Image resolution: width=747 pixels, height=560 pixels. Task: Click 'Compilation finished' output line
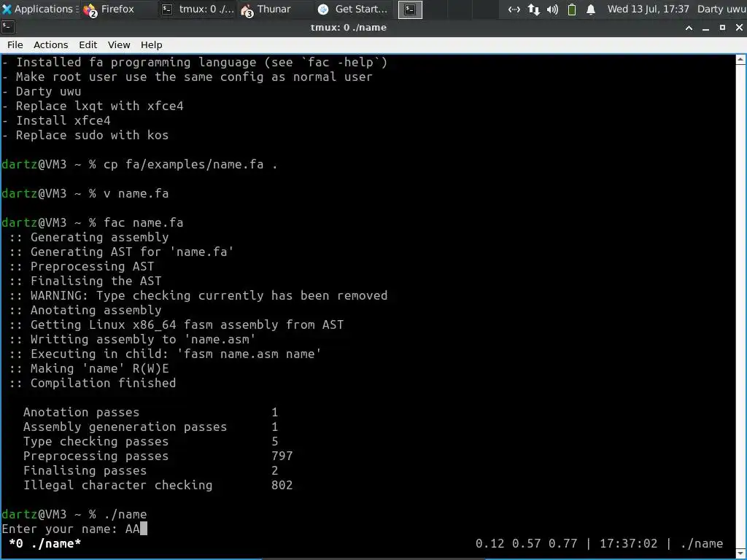(93, 384)
